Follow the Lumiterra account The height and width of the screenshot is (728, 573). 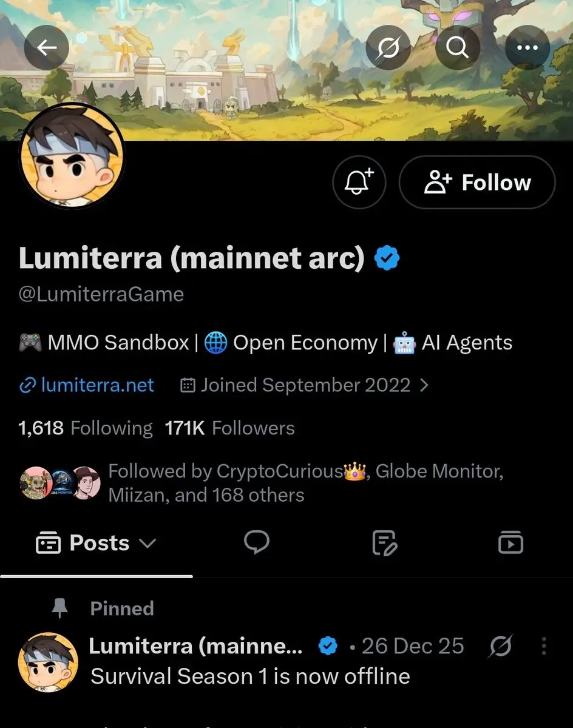click(x=477, y=182)
